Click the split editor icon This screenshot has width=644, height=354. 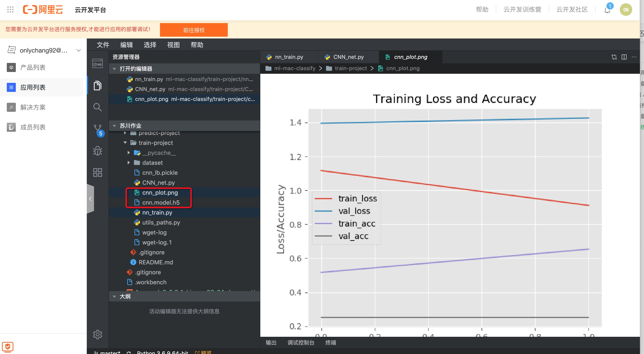point(624,57)
